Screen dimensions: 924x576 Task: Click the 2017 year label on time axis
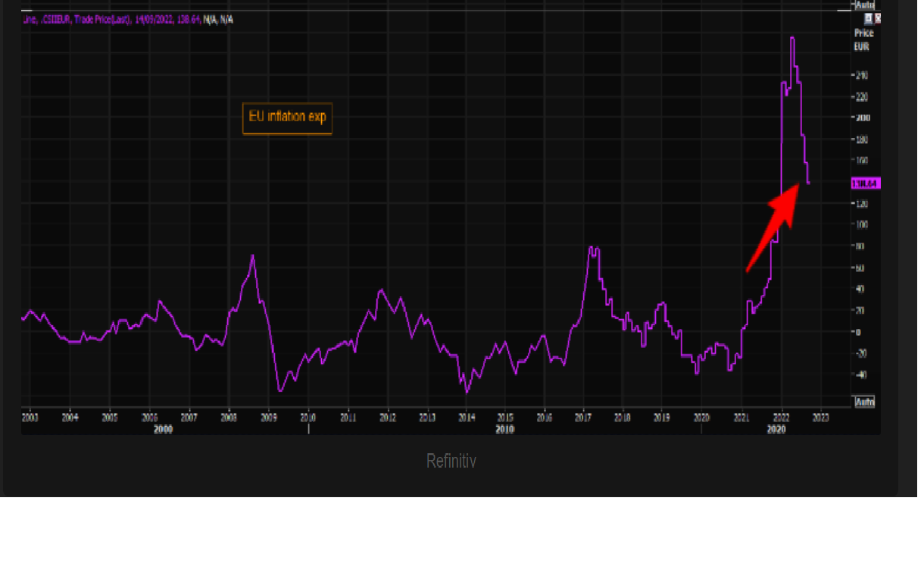point(583,417)
